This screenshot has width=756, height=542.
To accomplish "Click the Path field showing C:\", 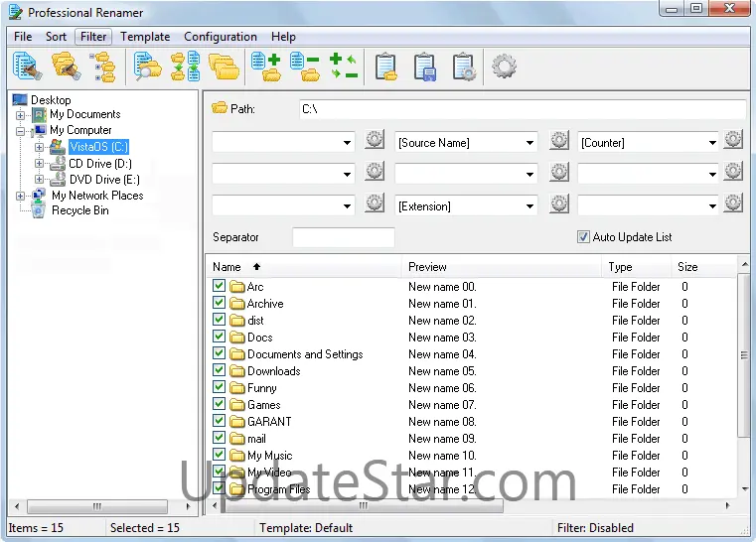I will 523,109.
